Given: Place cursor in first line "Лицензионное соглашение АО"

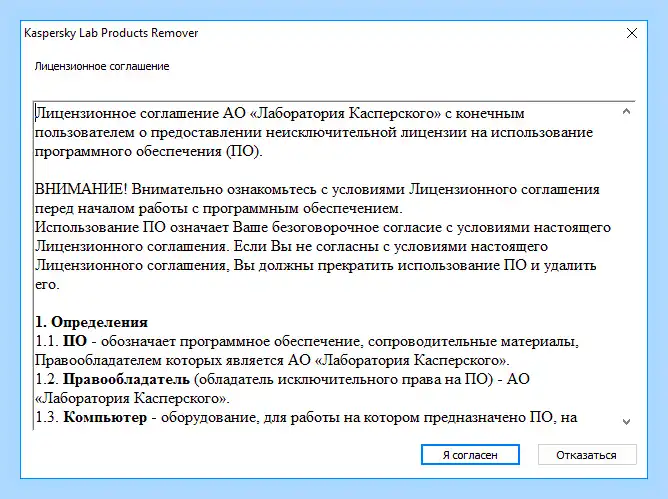Looking at the screenshot, I should (279, 114).
